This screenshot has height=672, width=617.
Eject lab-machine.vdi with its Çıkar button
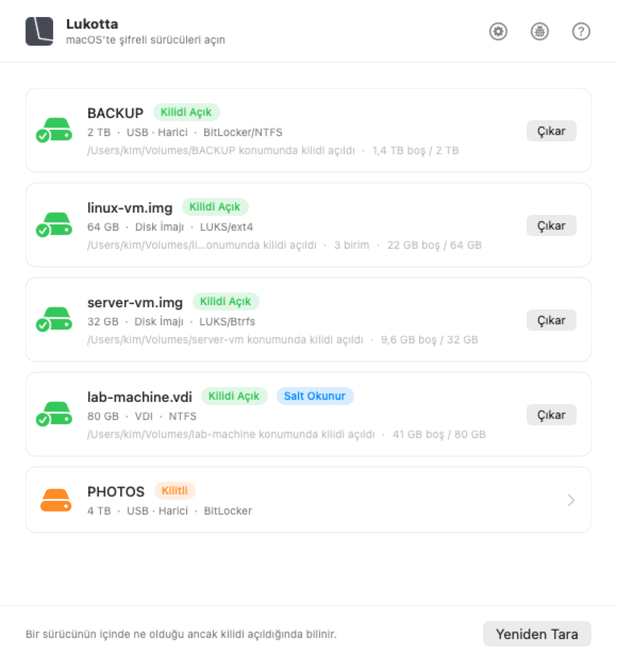[x=551, y=415]
